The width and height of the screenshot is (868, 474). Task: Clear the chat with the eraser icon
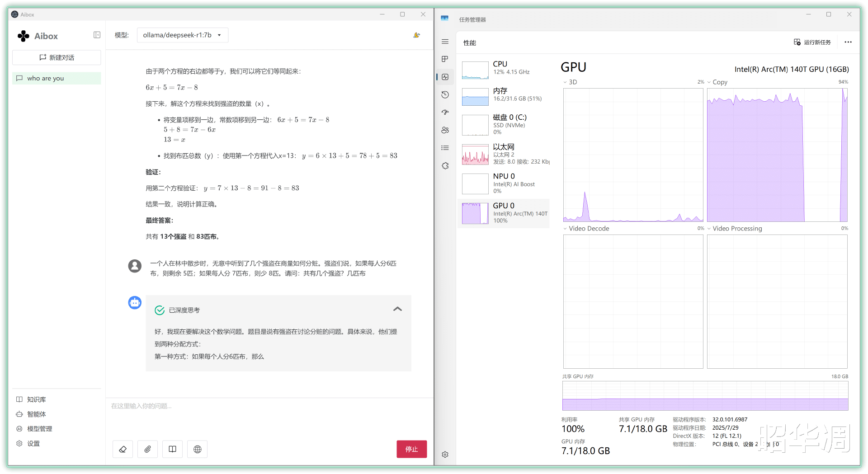click(x=123, y=449)
